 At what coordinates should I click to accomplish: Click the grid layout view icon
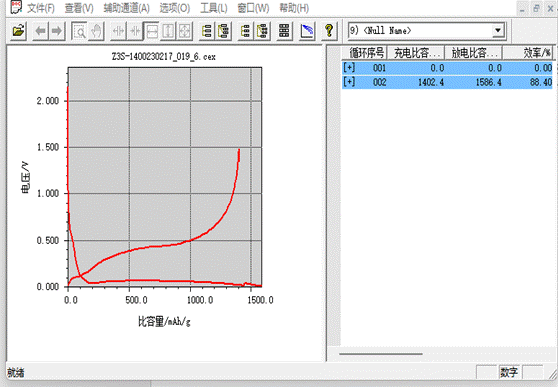[x=284, y=31]
